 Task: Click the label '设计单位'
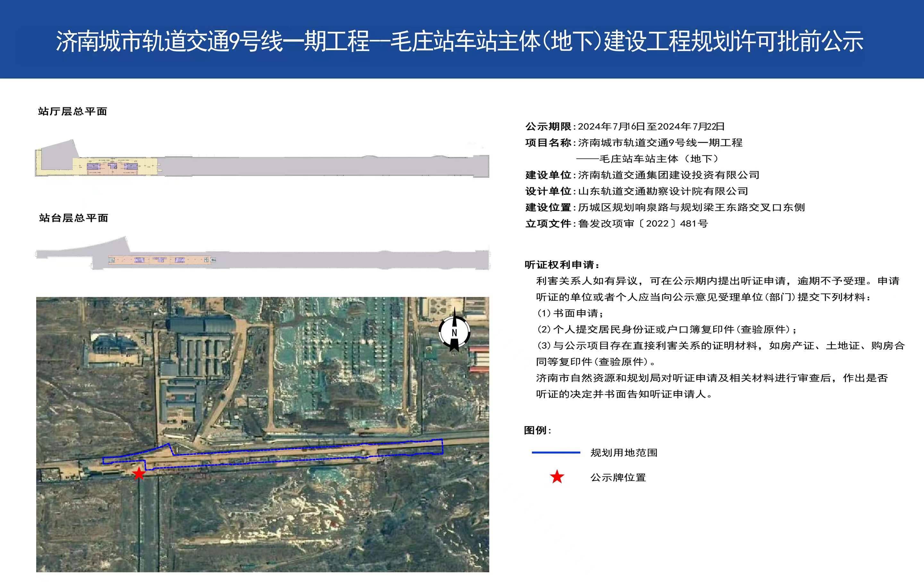548,191
